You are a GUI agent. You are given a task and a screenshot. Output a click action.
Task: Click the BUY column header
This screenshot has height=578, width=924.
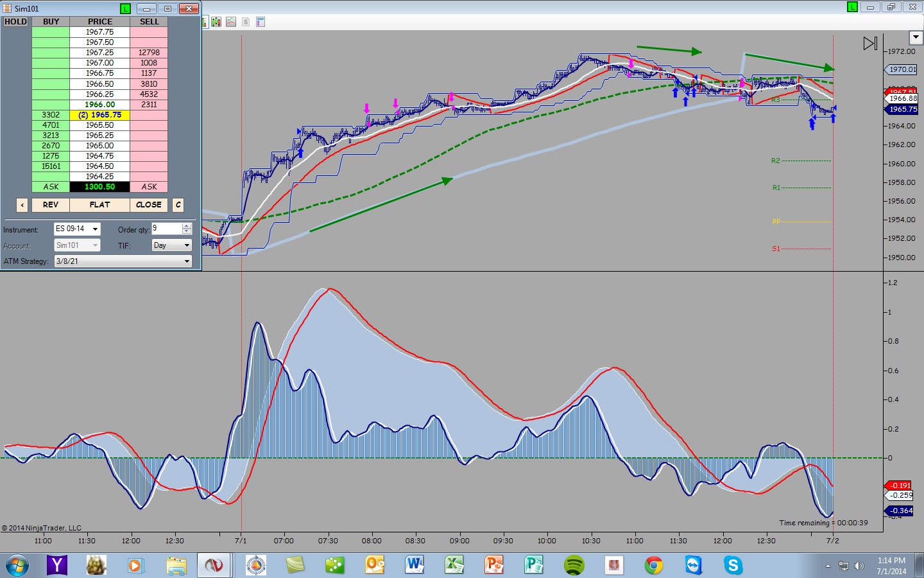51,22
